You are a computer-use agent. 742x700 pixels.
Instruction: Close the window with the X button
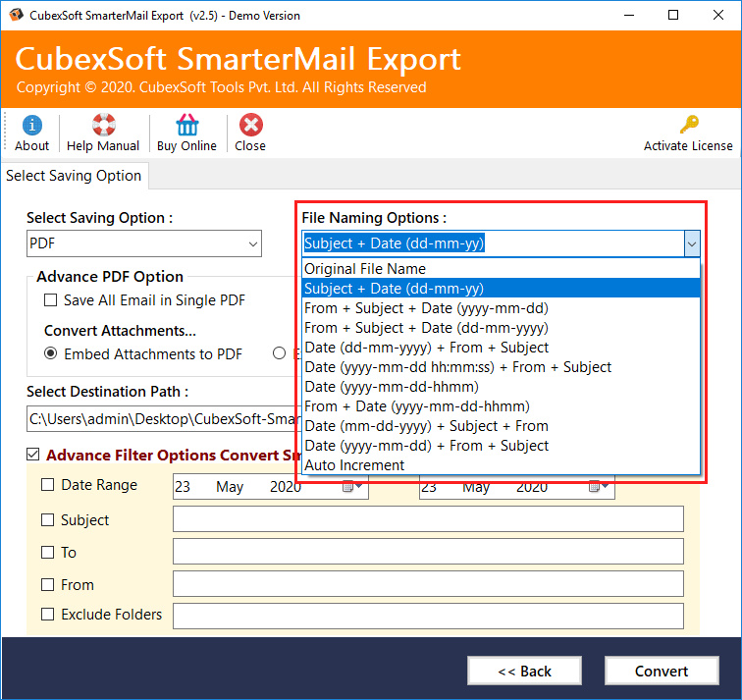coord(717,15)
